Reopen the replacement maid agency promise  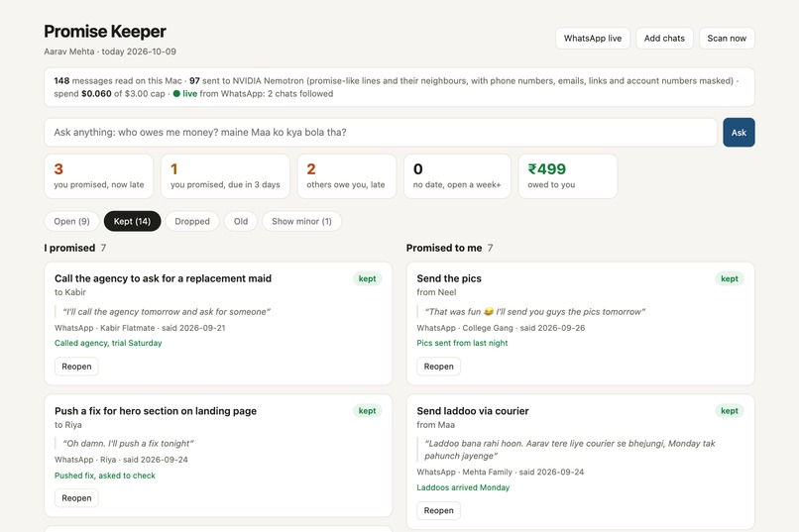[x=76, y=367]
